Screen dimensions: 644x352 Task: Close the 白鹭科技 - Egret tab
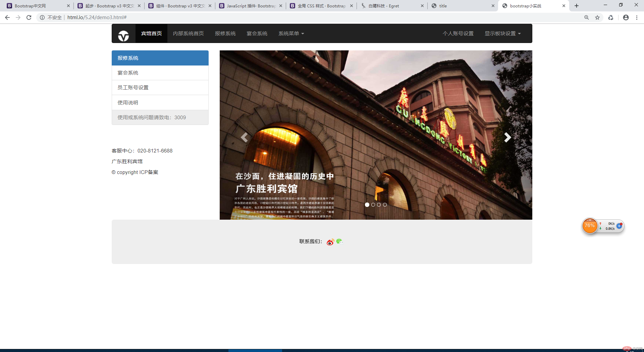[422, 6]
